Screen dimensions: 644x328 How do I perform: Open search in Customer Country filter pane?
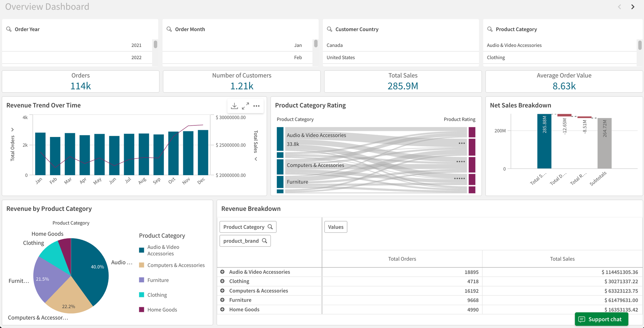329,29
